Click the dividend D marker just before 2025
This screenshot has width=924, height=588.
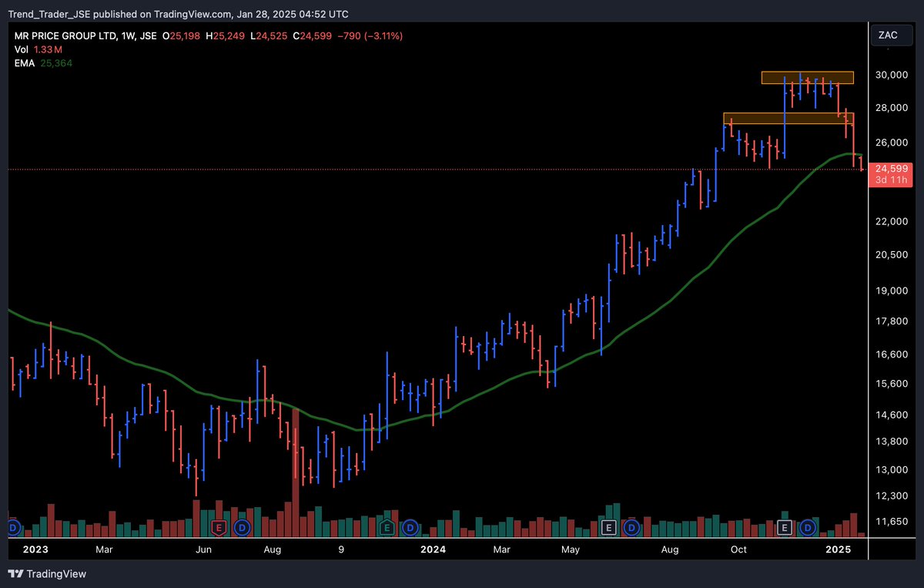click(807, 528)
